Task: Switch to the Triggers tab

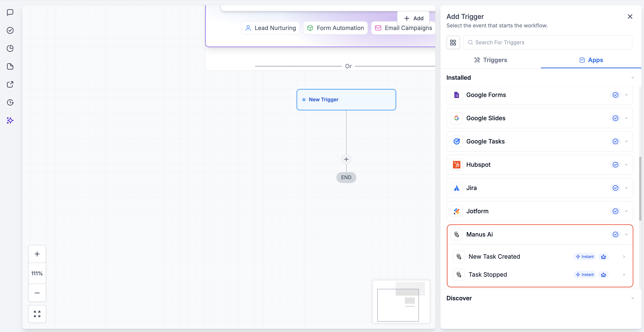Action: point(490,60)
